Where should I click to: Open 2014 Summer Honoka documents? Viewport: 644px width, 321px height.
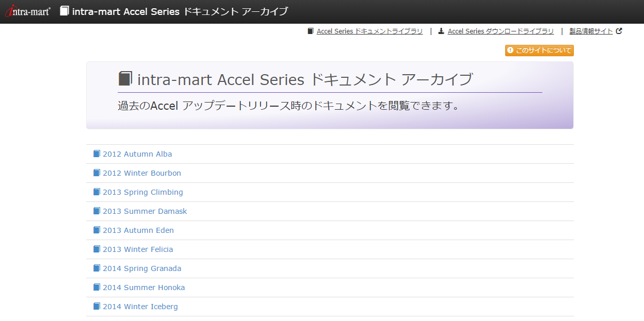point(144,288)
